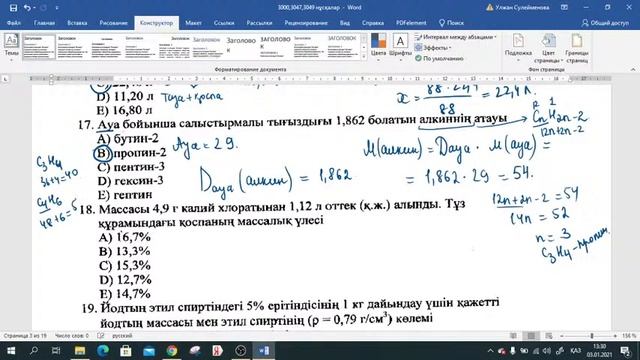Switch to Read Mode view
This screenshot has height=360, width=640.
point(513,336)
